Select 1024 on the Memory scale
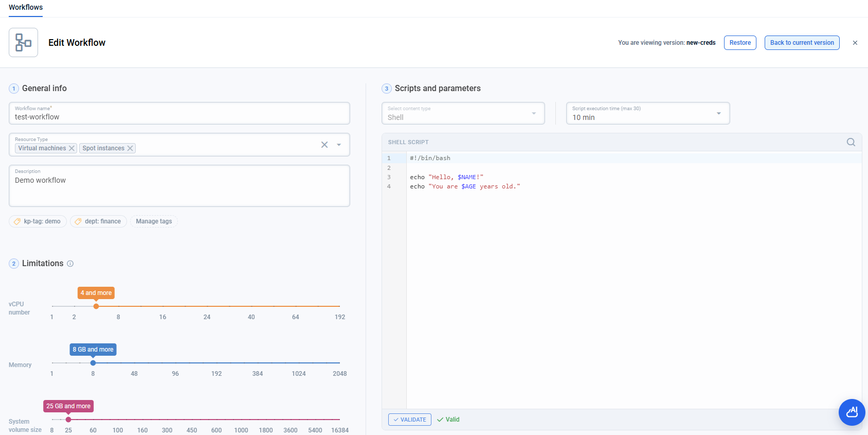868x435 pixels. (299, 374)
